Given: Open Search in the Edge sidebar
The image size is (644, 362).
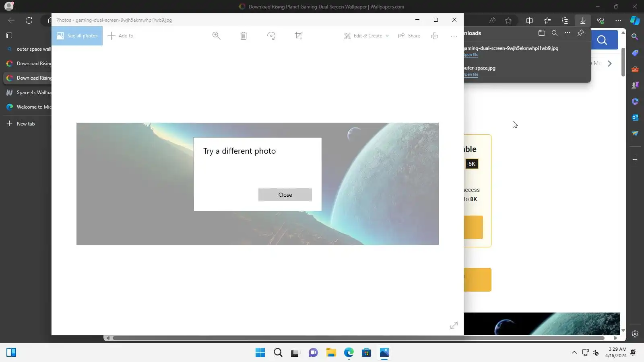Looking at the screenshot, I should pos(635,37).
